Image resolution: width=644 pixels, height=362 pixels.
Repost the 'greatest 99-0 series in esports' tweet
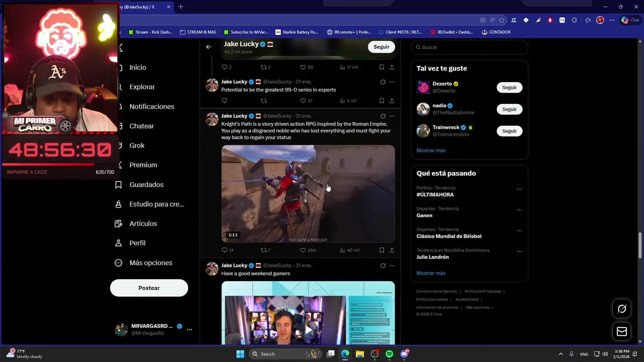[x=263, y=101]
